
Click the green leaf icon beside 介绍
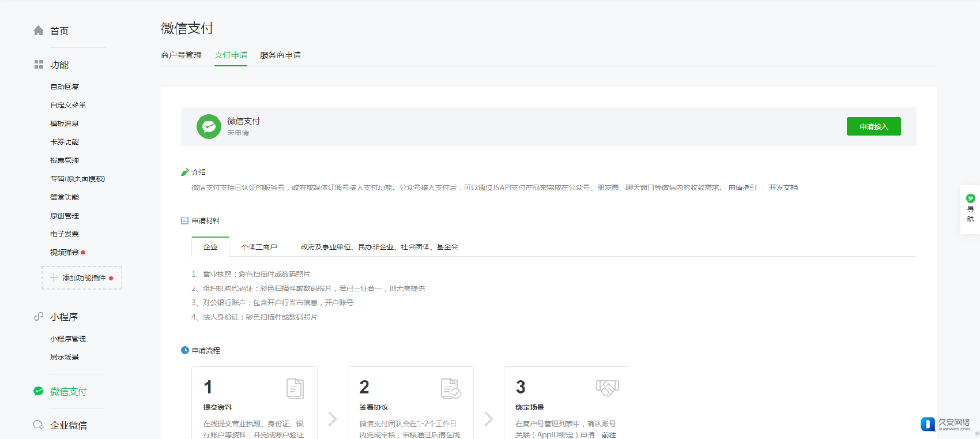185,172
